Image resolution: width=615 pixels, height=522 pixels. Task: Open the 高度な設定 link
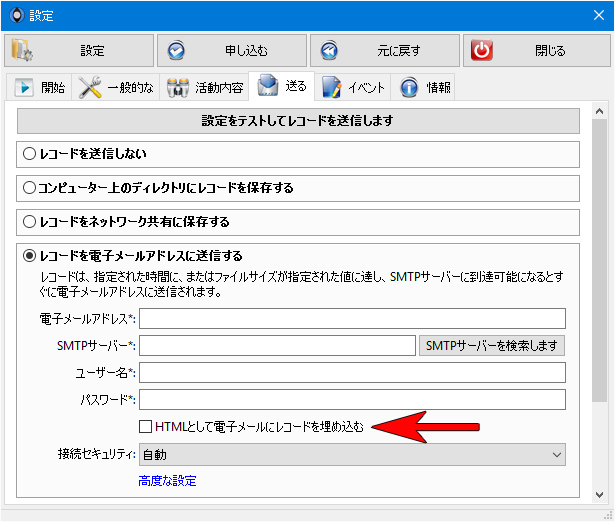pyautogui.click(x=167, y=481)
